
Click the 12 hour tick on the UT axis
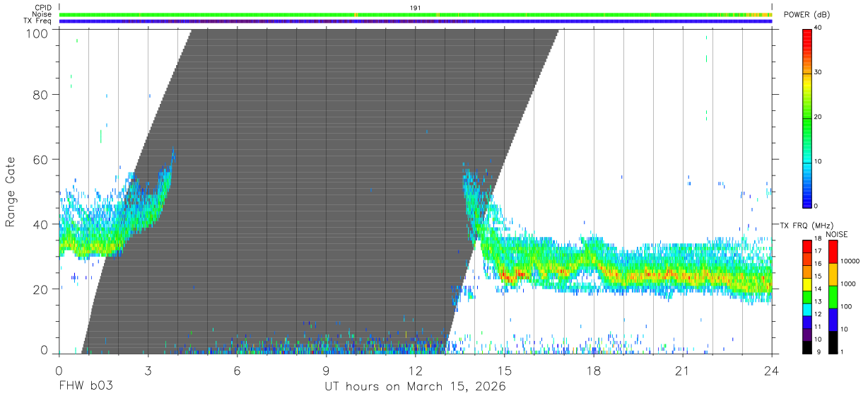[x=416, y=371]
